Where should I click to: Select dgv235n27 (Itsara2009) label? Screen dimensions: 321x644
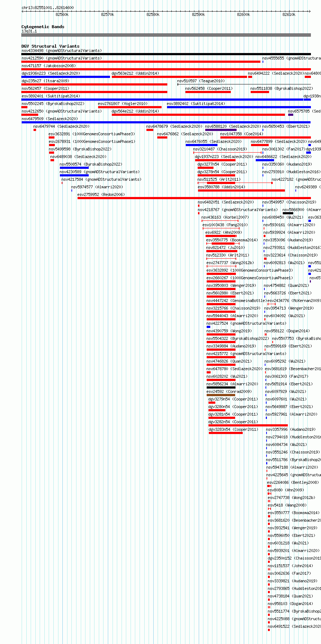pos(45,81)
